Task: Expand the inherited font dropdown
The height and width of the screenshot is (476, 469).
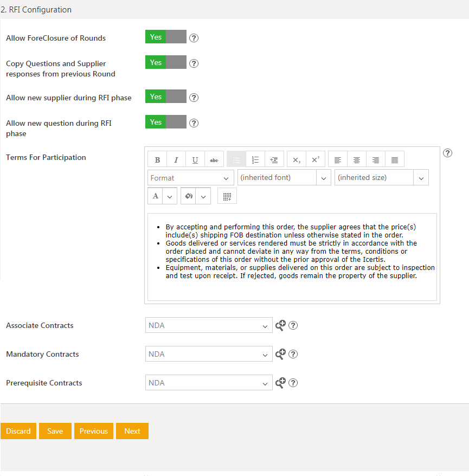Action: click(x=284, y=178)
